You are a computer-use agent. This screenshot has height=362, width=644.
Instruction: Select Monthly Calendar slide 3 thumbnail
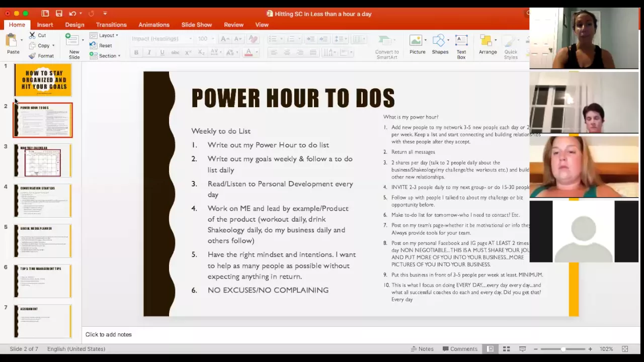click(43, 160)
